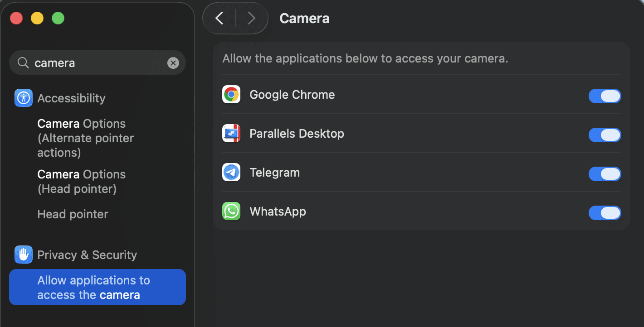This screenshot has width=644, height=327.
Task: Turn off Parallels Desktop camera toggle
Action: 605,135
